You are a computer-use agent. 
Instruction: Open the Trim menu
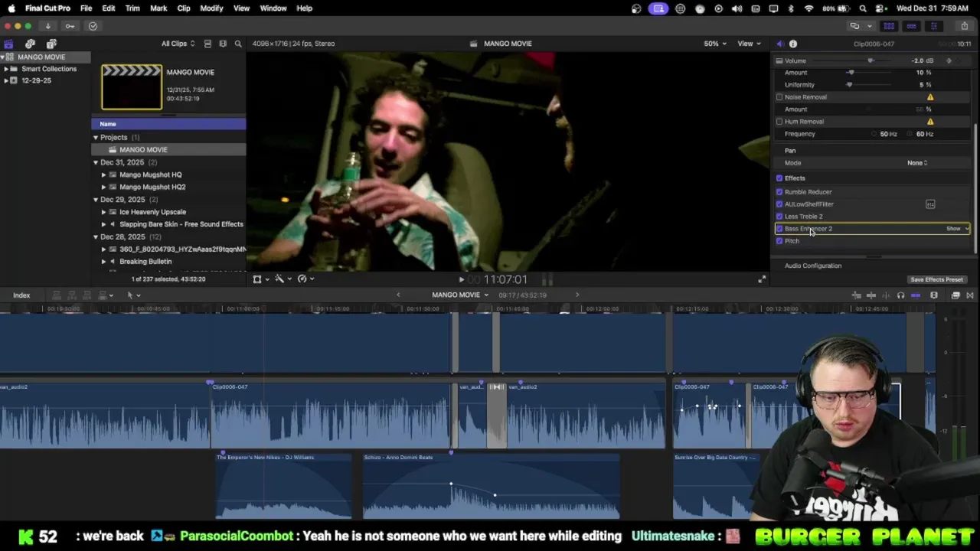(x=132, y=8)
